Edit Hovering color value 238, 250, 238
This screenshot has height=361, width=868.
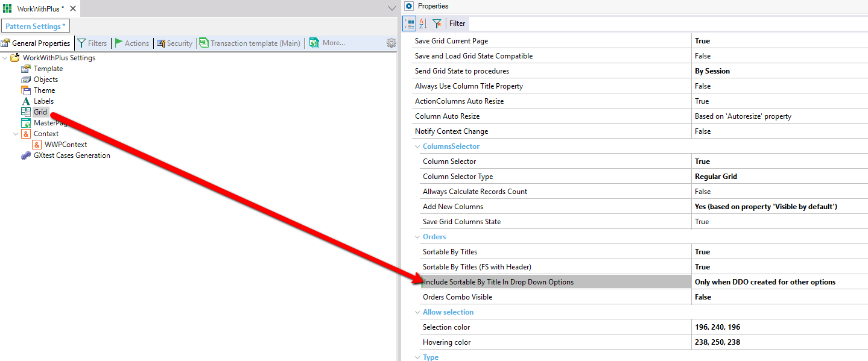click(779, 342)
